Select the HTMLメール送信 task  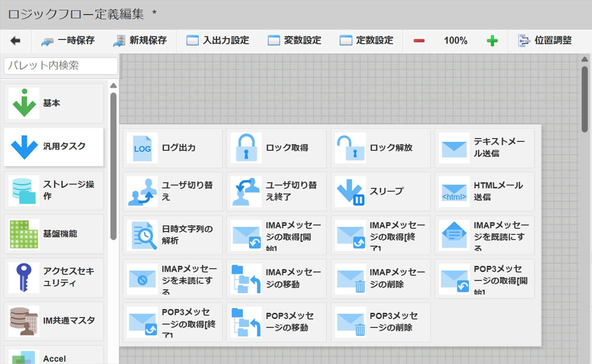click(x=454, y=192)
